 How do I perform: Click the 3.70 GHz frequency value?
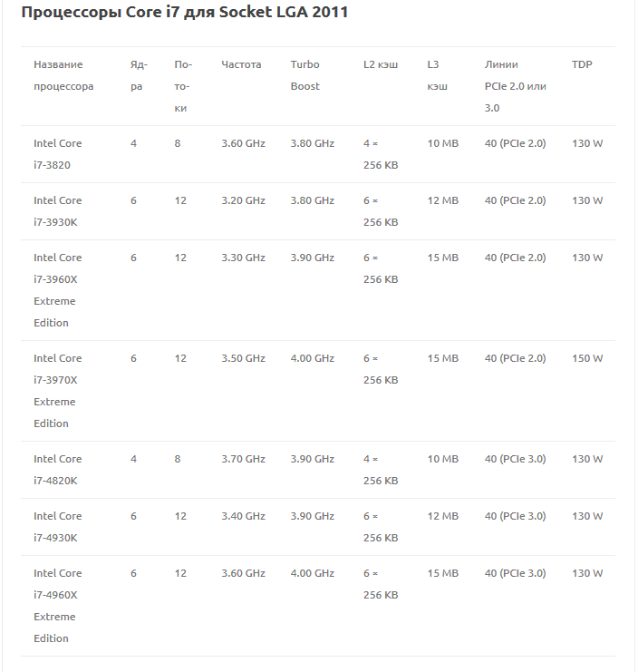click(243, 459)
